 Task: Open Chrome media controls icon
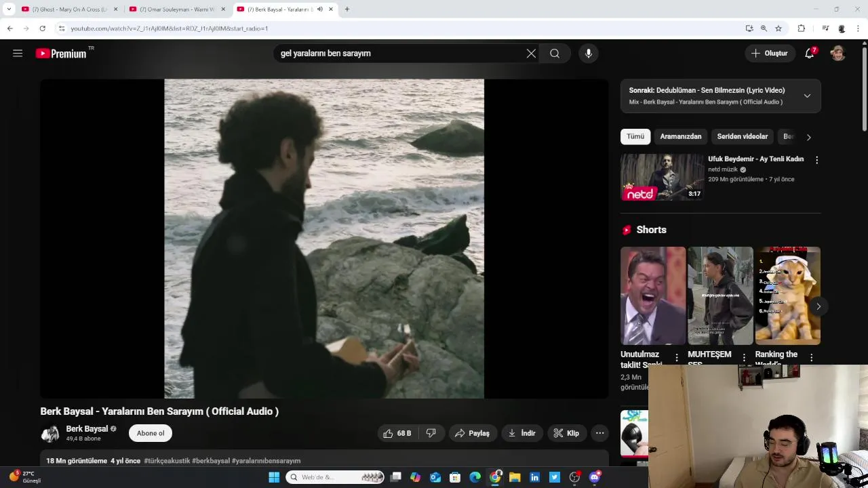pyautogui.click(x=825, y=28)
